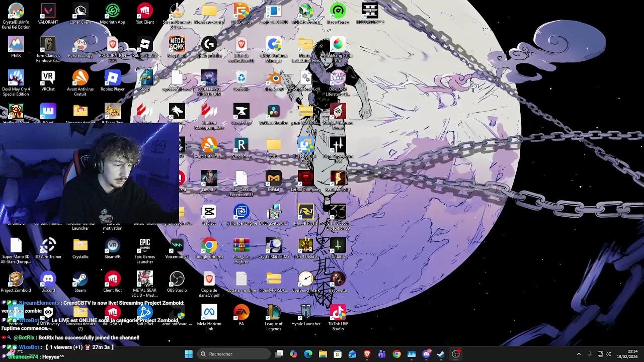Open the Norton Installation Files folder

(x=306, y=49)
